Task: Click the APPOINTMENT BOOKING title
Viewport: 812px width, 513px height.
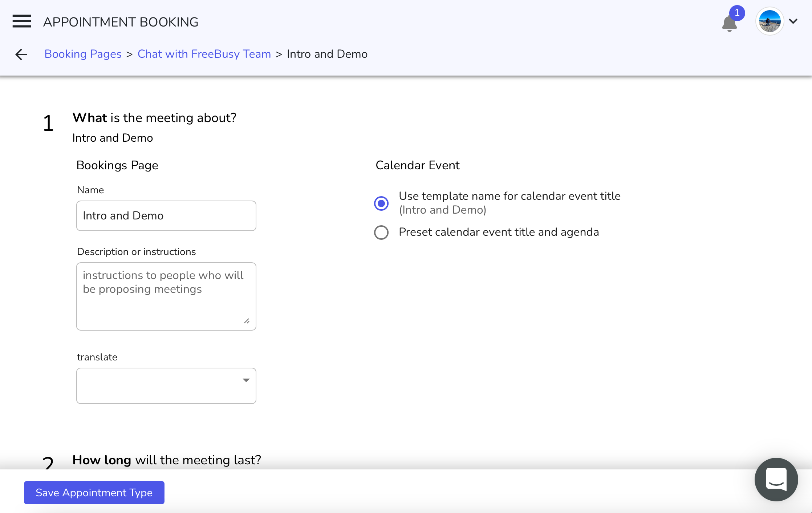Action: [x=121, y=22]
